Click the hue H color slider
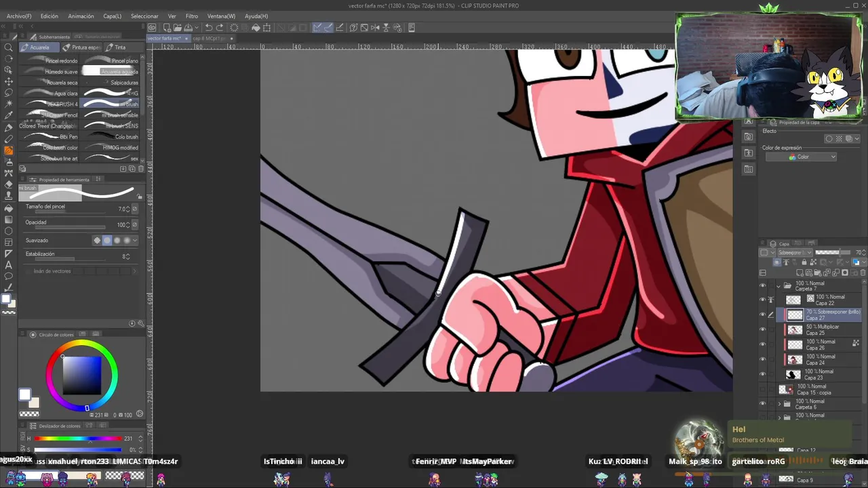868x488 pixels. [78, 439]
